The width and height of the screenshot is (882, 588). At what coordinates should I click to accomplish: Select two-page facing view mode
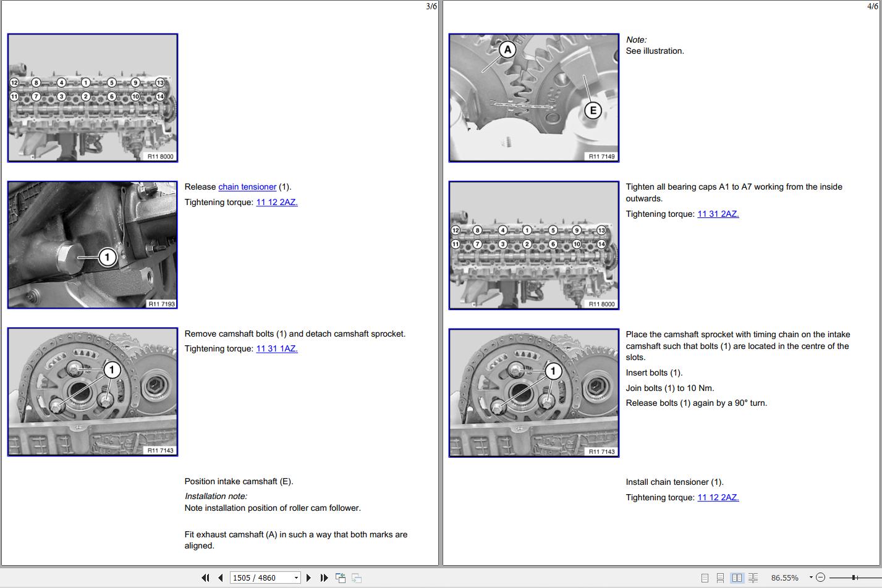pyautogui.click(x=737, y=578)
